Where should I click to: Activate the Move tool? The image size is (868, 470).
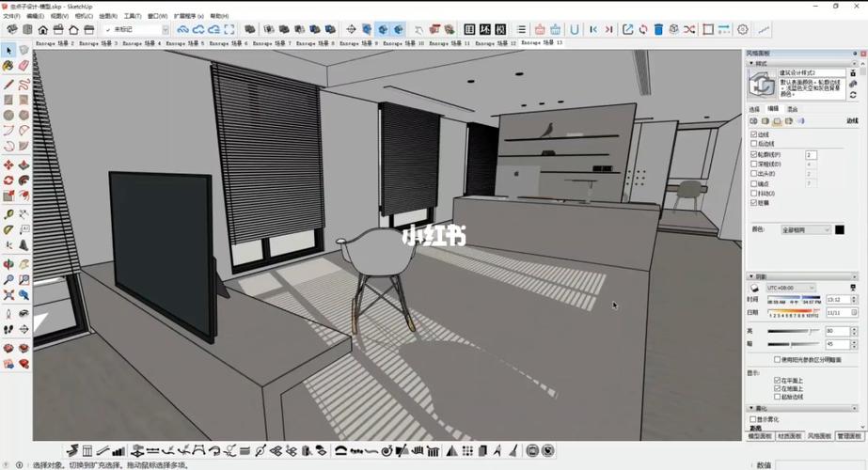tap(8, 165)
